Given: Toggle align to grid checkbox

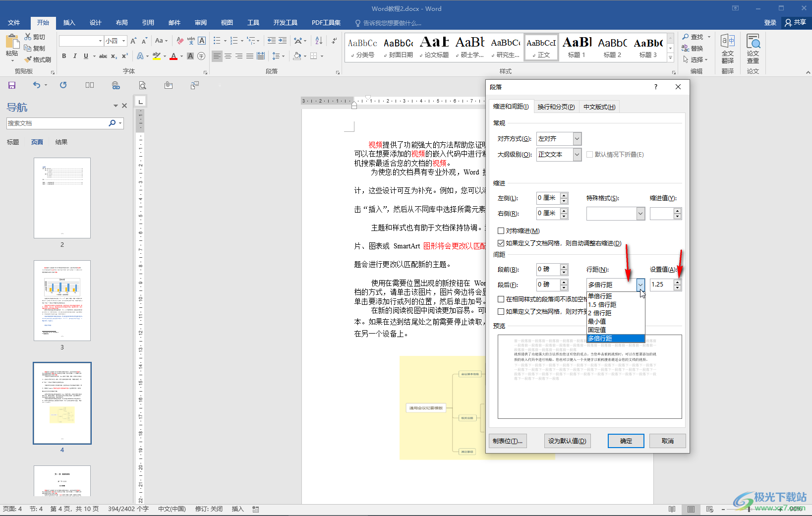Looking at the screenshot, I should 501,311.
